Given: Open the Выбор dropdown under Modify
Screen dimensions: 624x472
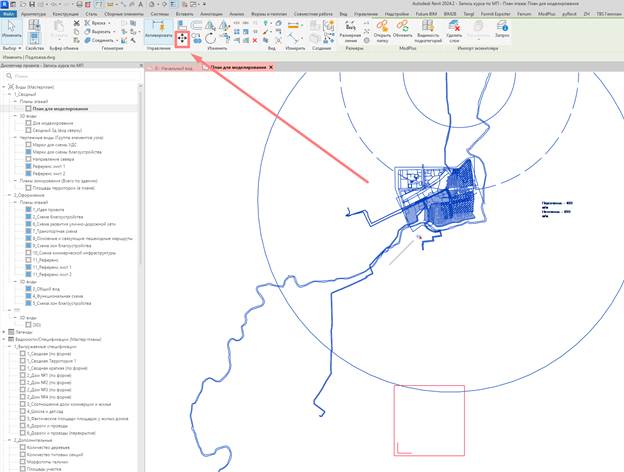Looking at the screenshot, I should tap(12, 48).
